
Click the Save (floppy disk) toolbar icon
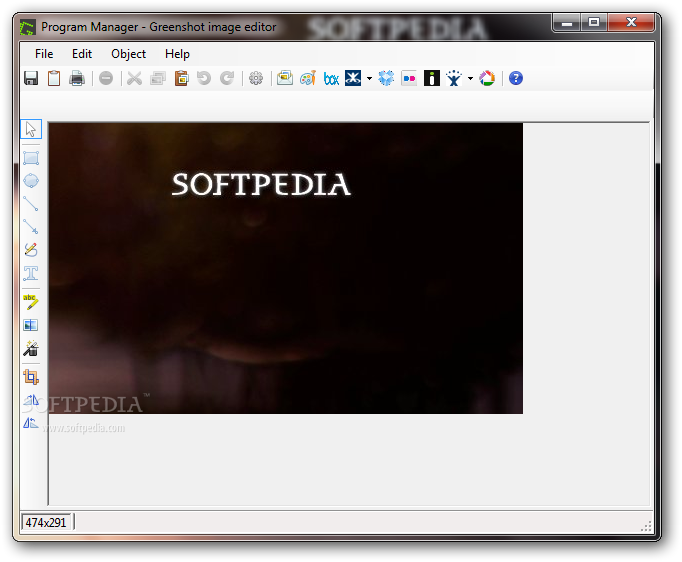coord(31,78)
